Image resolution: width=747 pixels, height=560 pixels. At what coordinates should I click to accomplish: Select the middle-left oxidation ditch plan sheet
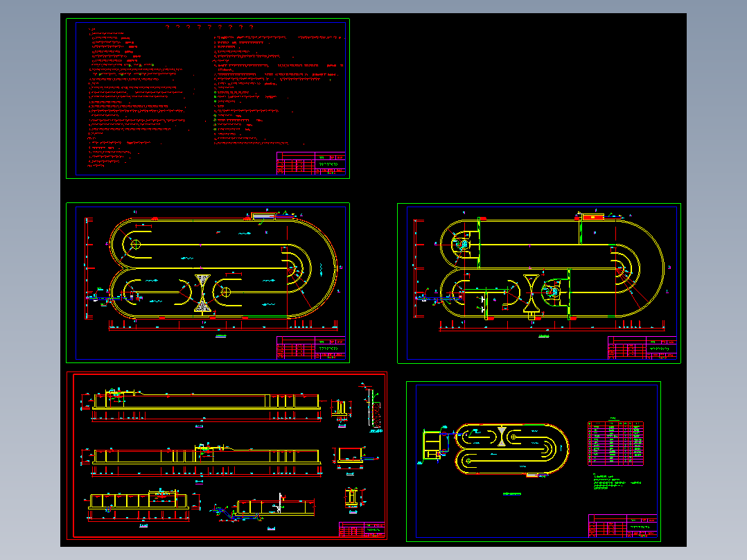pos(208,283)
